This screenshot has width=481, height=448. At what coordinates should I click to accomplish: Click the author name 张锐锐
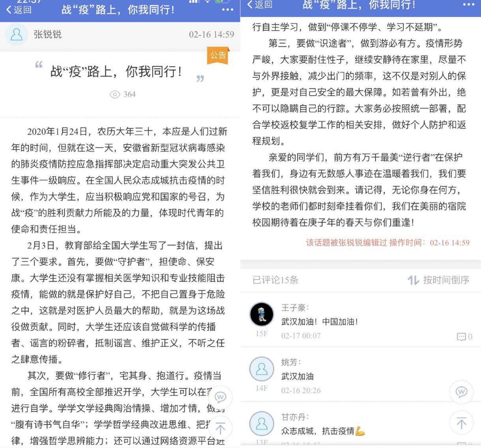[47, 35]
